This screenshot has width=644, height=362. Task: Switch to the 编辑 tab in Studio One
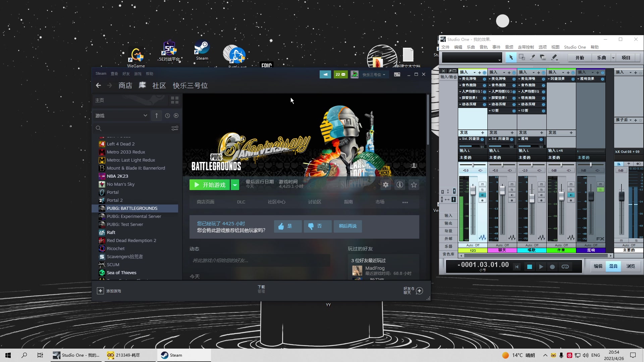(x=598, y=266)
